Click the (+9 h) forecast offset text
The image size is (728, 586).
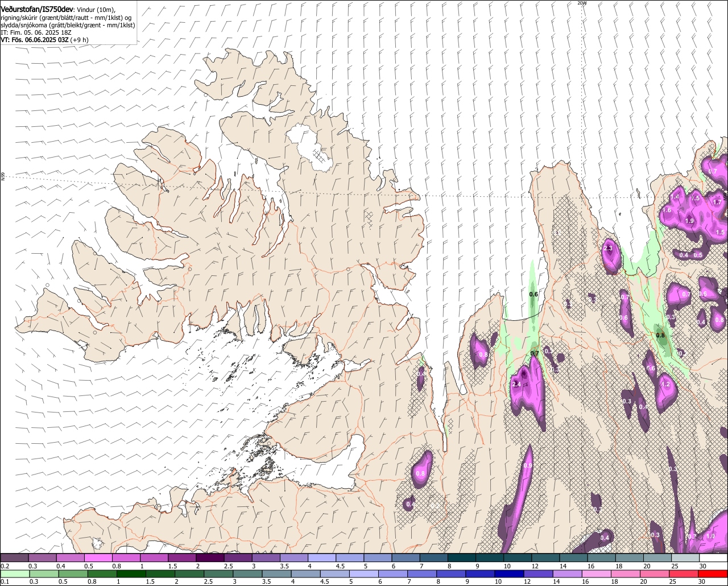click(x=78, y=40)
